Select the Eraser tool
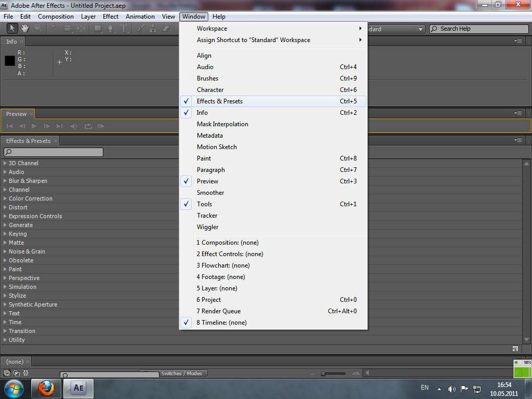Screen dimensions: 532x399 pos(166,29)
